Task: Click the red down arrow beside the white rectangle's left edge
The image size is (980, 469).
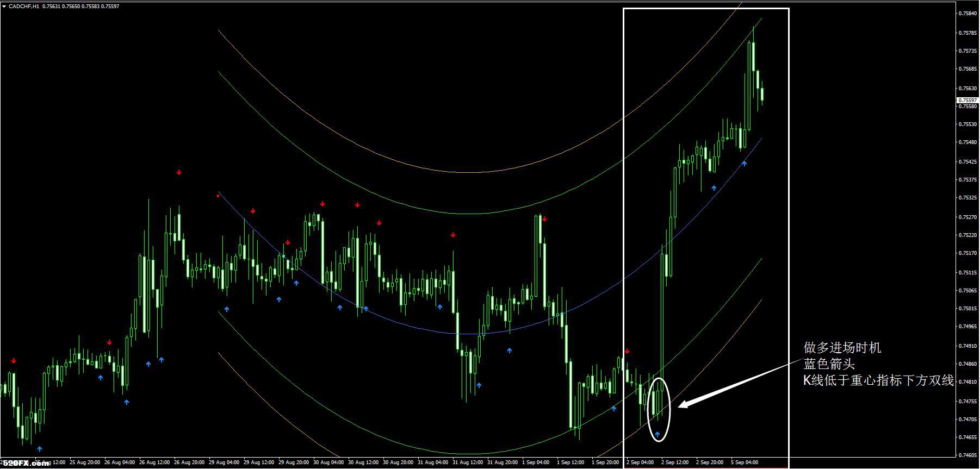Action: coord(627,351)
